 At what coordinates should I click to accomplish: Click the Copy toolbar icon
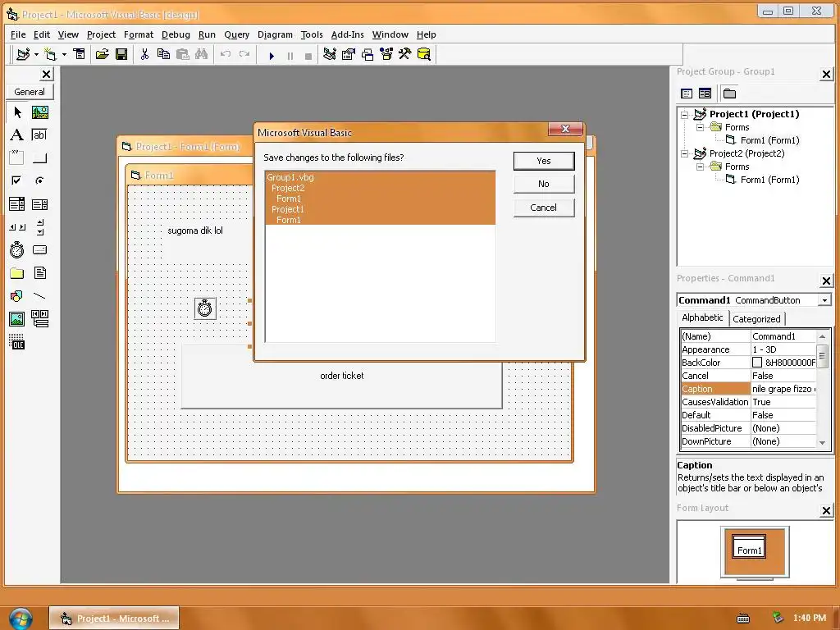(163, 54)
